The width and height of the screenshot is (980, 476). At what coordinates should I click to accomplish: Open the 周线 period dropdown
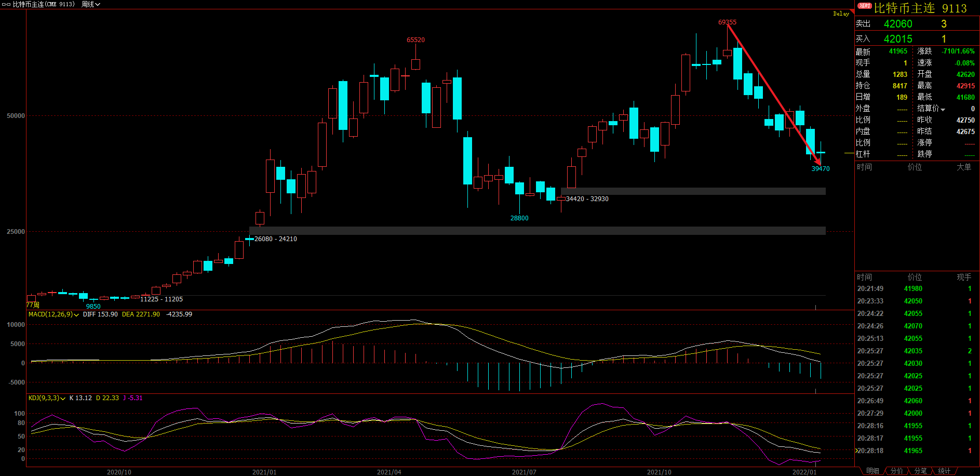(90, 4)
